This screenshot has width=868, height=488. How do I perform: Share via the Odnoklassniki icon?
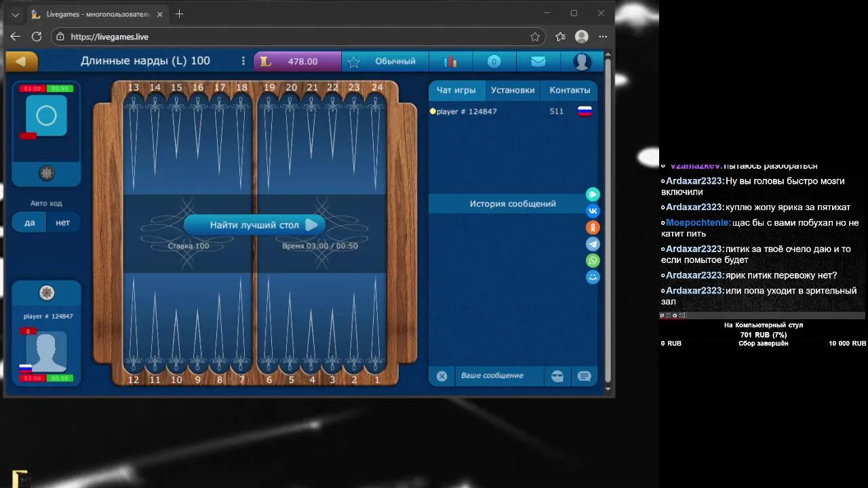click(x=593, y=227)
